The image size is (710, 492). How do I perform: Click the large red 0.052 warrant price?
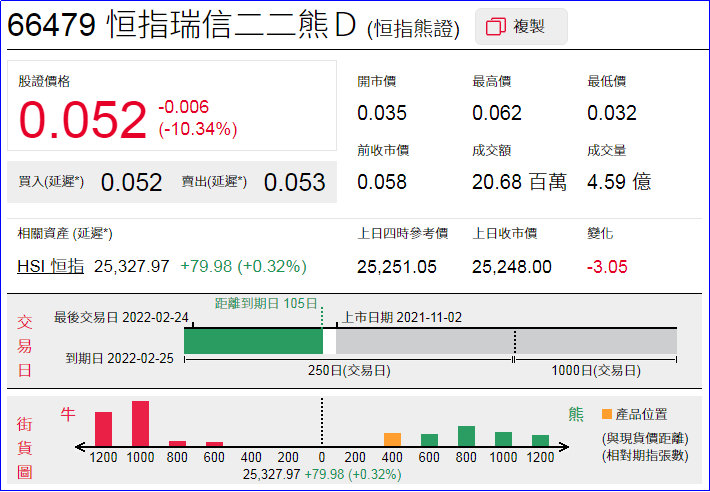tap(83, 121)
